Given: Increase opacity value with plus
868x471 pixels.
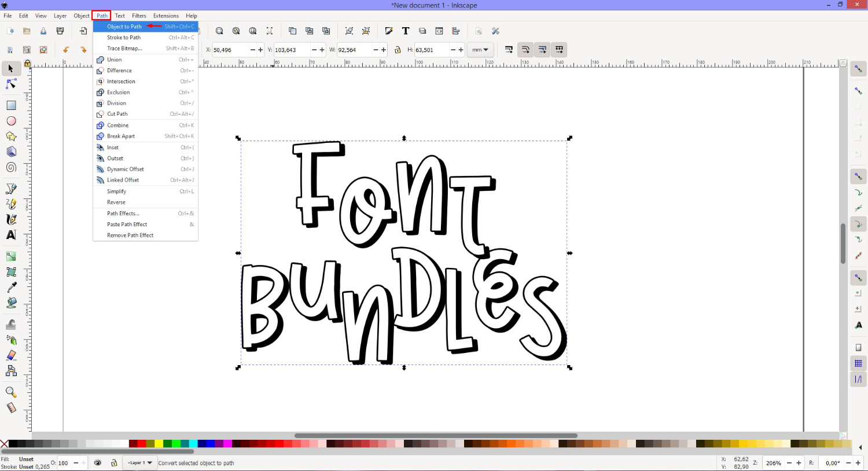Looking at the screenshot, I should pyautogui.click(x=84, y=463).
